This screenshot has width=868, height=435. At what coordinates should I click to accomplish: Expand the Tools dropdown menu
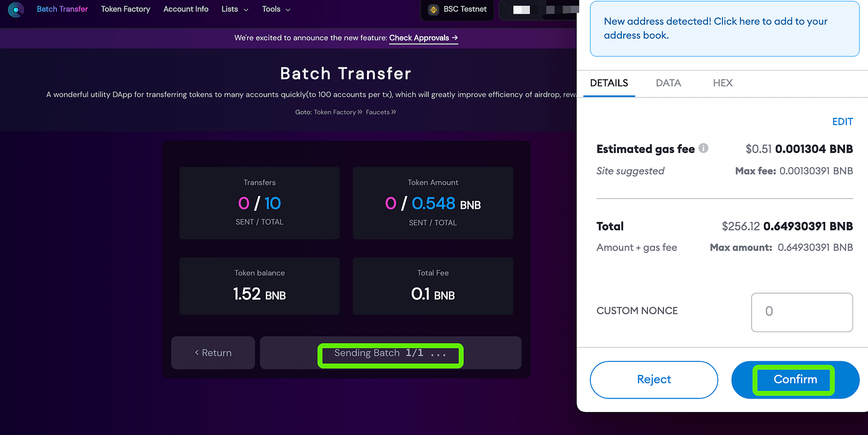(x=276, y=9)
